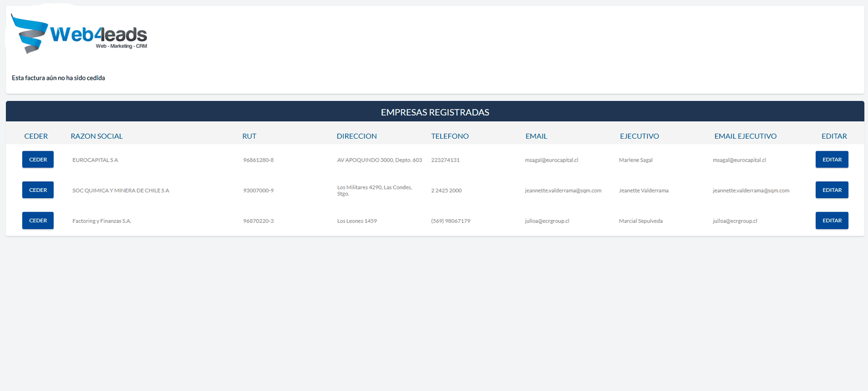This screenshot has height=391, width=868.
Task: Select the EMAIL column header
Action: pyautogui.click(x=536, y=136)
